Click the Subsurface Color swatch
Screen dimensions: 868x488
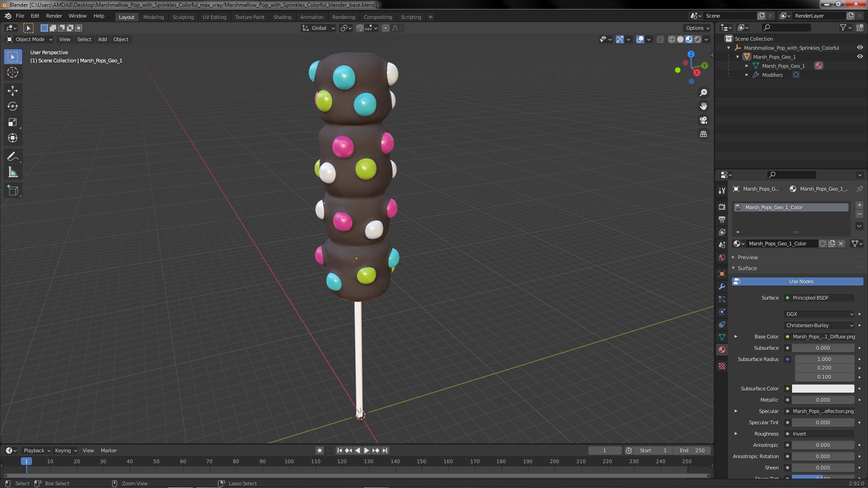coord(823,389)
